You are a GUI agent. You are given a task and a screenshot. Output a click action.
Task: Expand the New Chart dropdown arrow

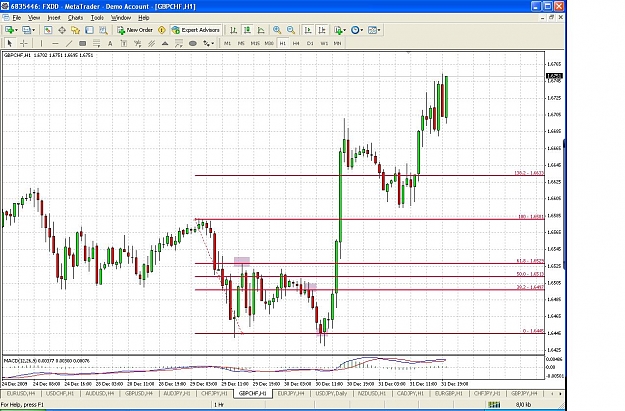coord(16,30)
